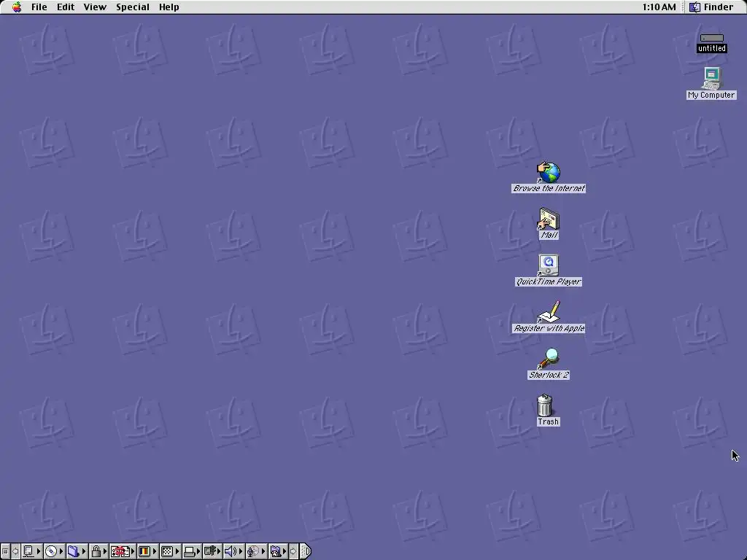
Task: Click the 'Sherlock 2' label
Action: [x=549, y=375]
